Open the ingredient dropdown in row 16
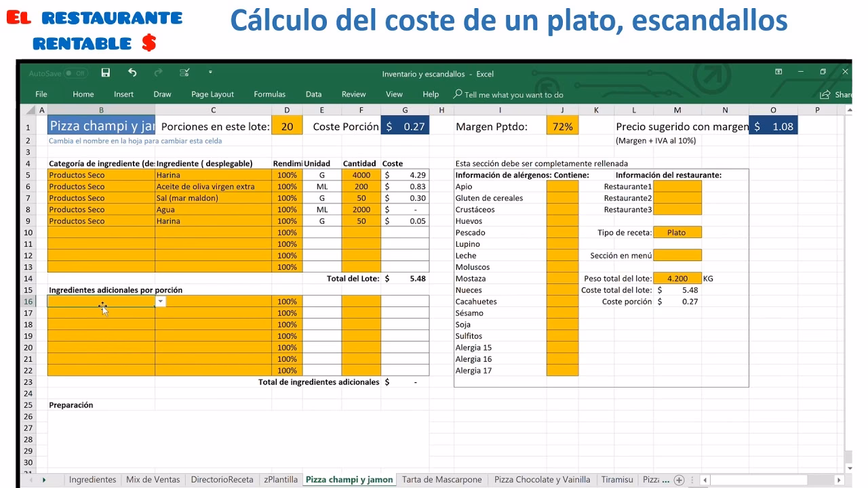The width and height of the screenshot is (868, 488). (161, 301)
